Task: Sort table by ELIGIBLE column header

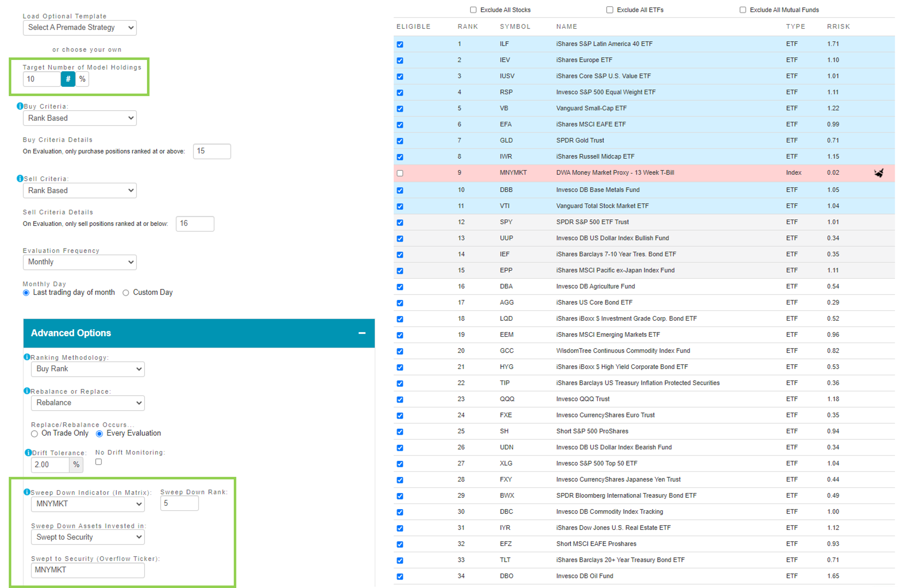Action: tap(413, 27)
